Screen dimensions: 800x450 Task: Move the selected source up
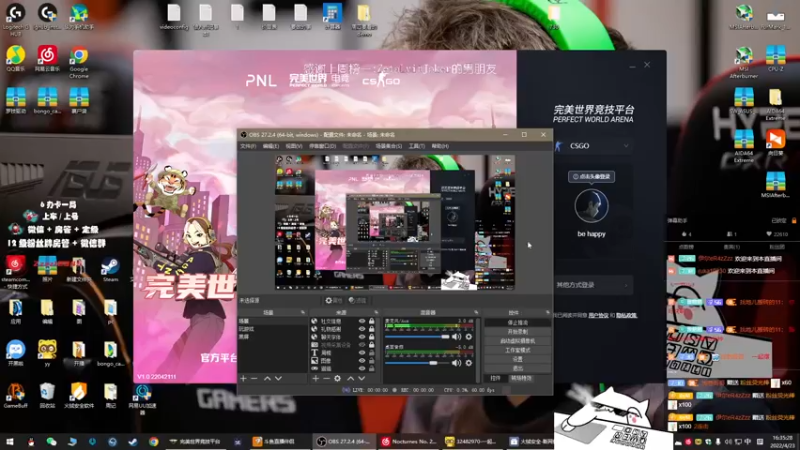coord(351,379)
